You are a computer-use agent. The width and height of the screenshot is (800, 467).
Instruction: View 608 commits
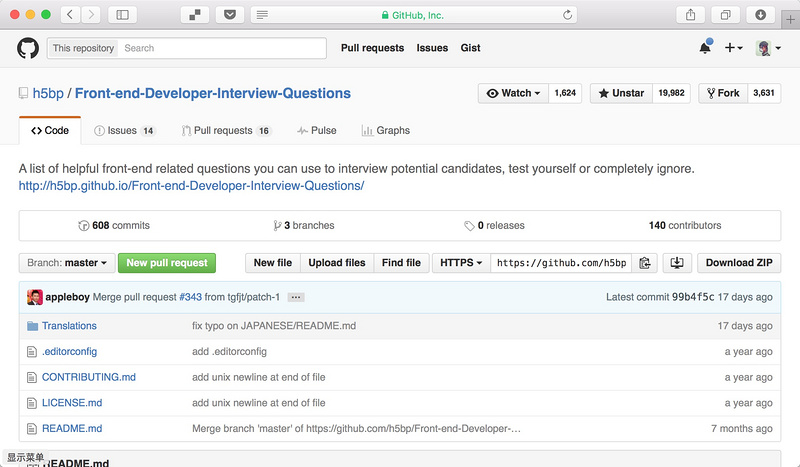click(x=114, y=226)
